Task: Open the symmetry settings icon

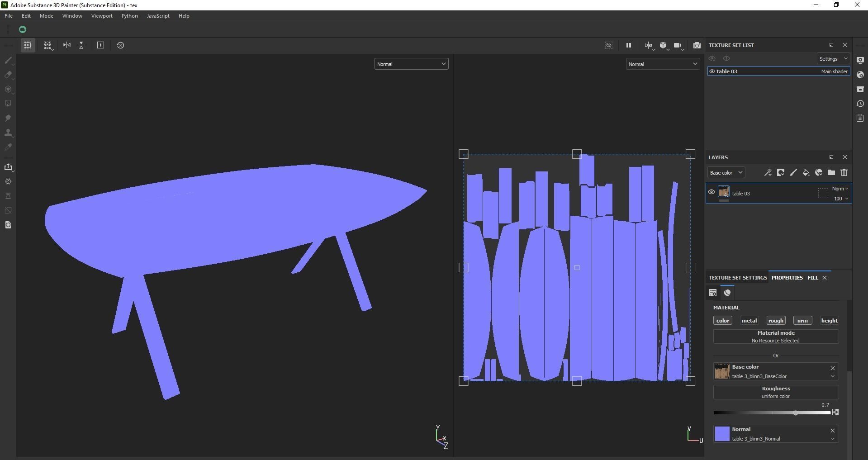Action: pos(649,45)
